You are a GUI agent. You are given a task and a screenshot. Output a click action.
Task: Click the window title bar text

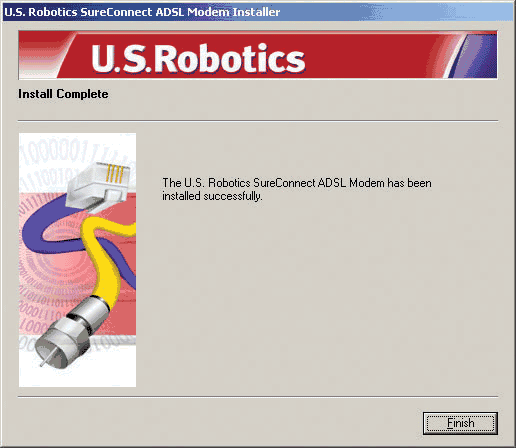click(x=142, y=12)
